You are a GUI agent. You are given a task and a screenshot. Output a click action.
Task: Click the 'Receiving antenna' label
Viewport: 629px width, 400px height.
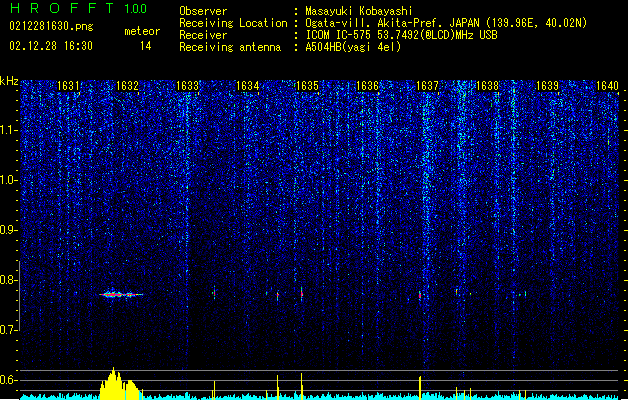coord(230,47)
